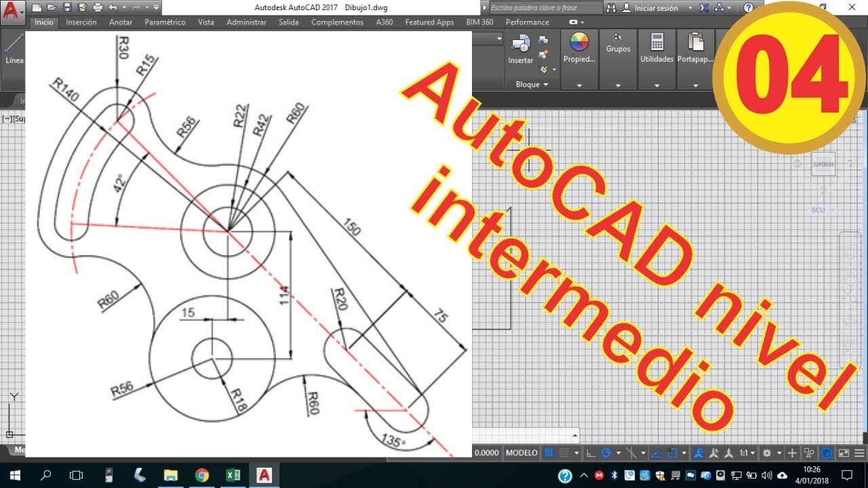Viewport: 868px width, 488px height.
Task: Open the Utilidades calculator panel
Action: (657, 47)
